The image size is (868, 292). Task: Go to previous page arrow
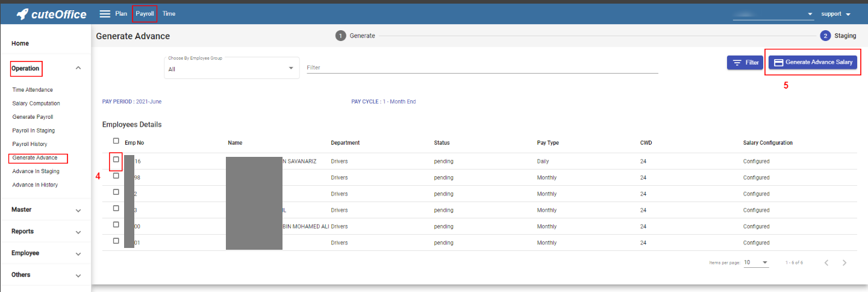click(x=826, y=262)
